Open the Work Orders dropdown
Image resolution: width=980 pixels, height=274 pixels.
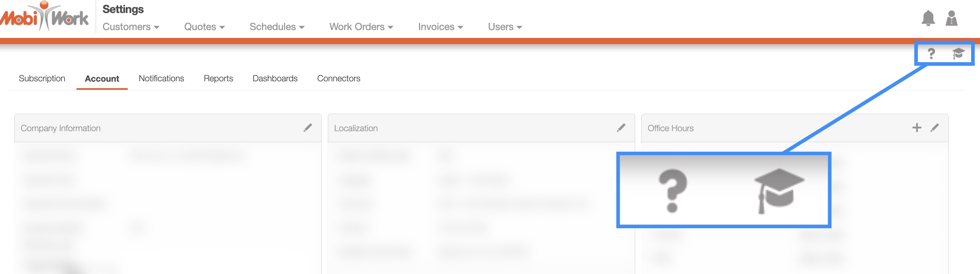coord(361,27)
